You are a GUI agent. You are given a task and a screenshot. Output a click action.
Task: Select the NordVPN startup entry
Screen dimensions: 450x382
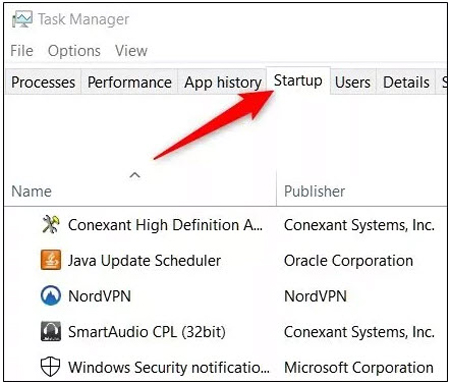[226, 296]
